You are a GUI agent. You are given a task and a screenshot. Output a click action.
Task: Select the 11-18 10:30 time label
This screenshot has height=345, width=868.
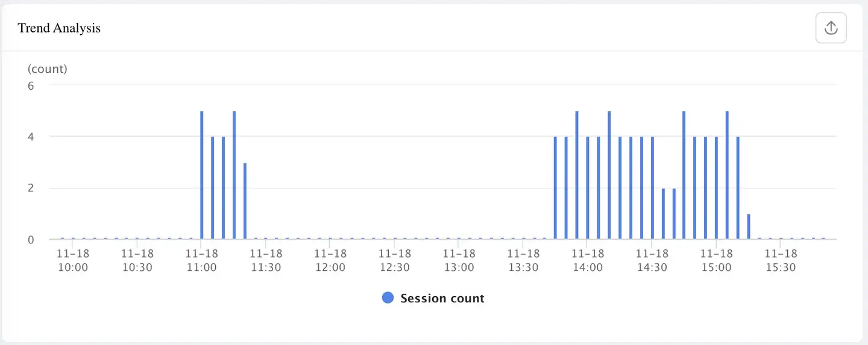point(137,261)
